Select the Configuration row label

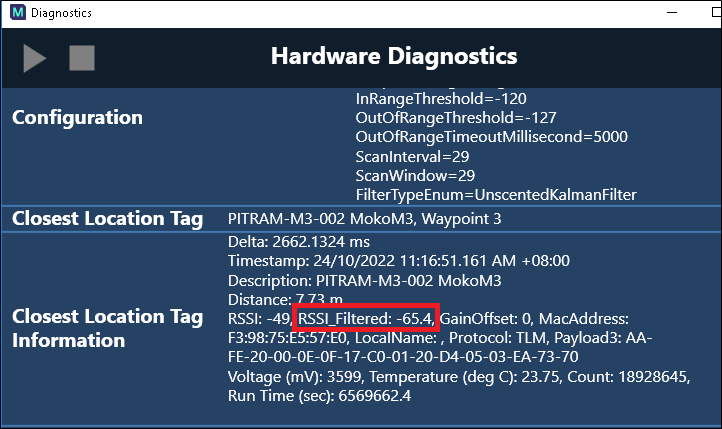[x=77, y=117]
